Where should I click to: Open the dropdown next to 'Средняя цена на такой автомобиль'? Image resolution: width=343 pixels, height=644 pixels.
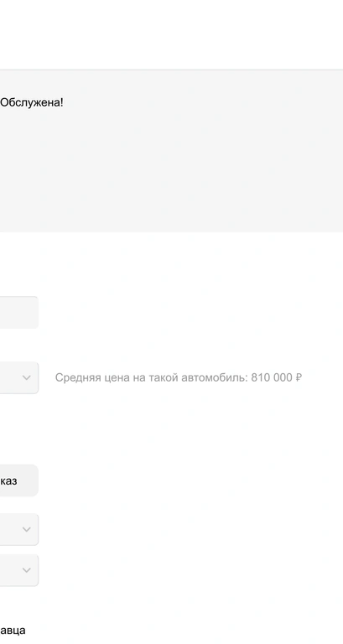[x=19, y=377]
